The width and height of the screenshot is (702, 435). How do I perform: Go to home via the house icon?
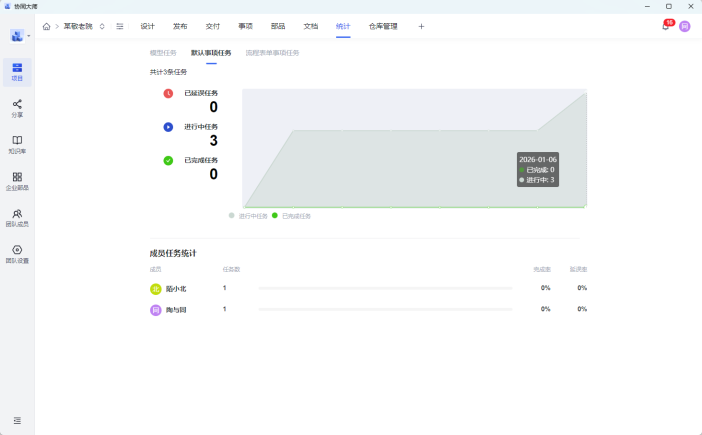pos(46,26)
